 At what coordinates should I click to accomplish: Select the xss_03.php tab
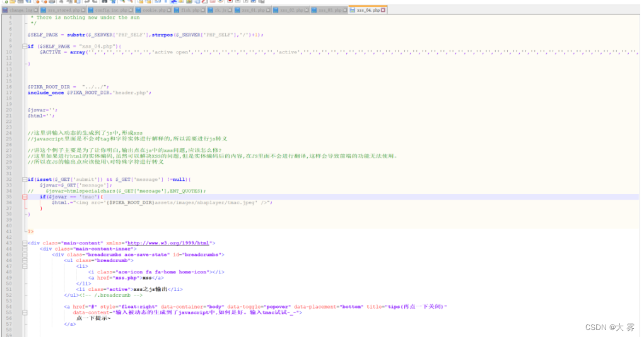click(x=329, y=10)
